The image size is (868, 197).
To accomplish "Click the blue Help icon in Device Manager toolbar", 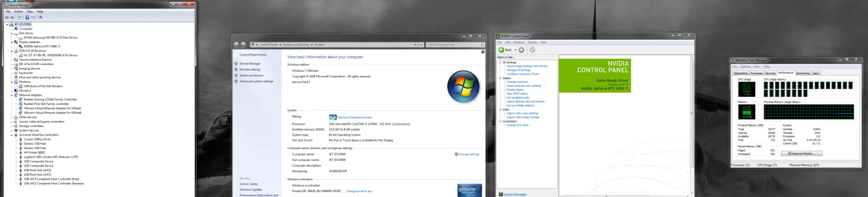I will click(x=27, y=18).
